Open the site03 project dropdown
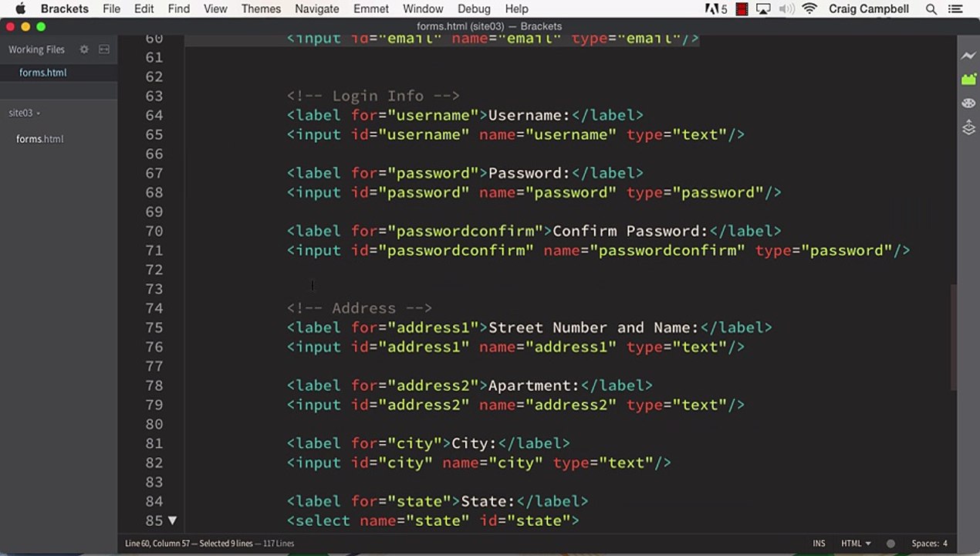980x556 pixels. [25, 113]
